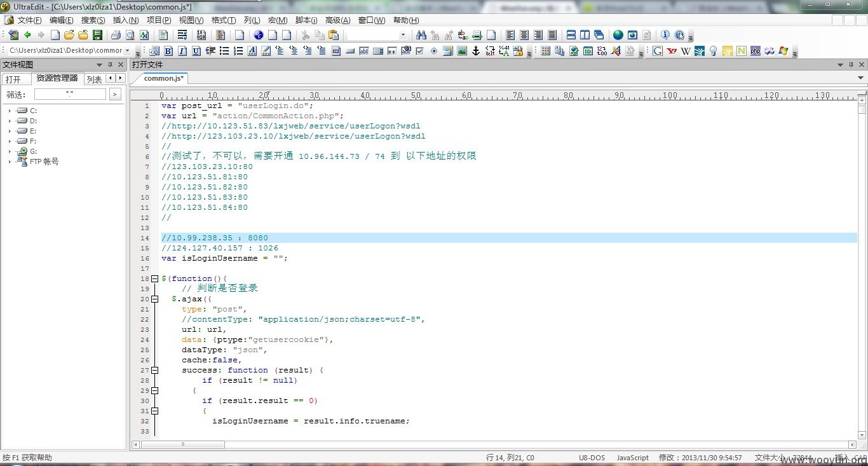The image size is (868, 466).
Task: Open the find text combo box dropdown
Action: click(x=403, y=35)
